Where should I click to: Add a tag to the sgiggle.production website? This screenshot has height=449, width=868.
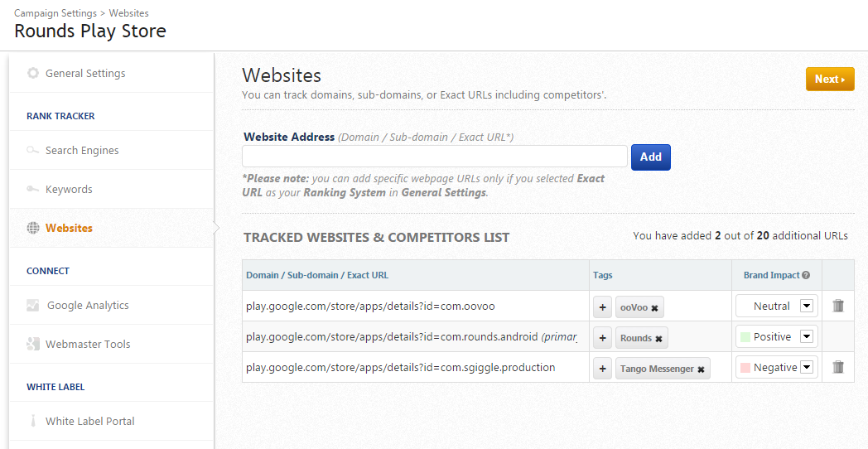coord(602,369)
